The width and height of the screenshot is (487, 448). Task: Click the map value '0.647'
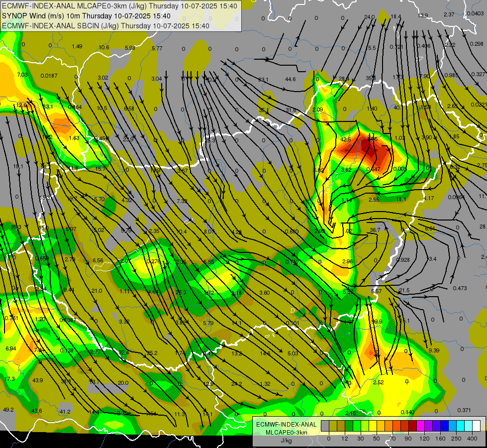373,169
